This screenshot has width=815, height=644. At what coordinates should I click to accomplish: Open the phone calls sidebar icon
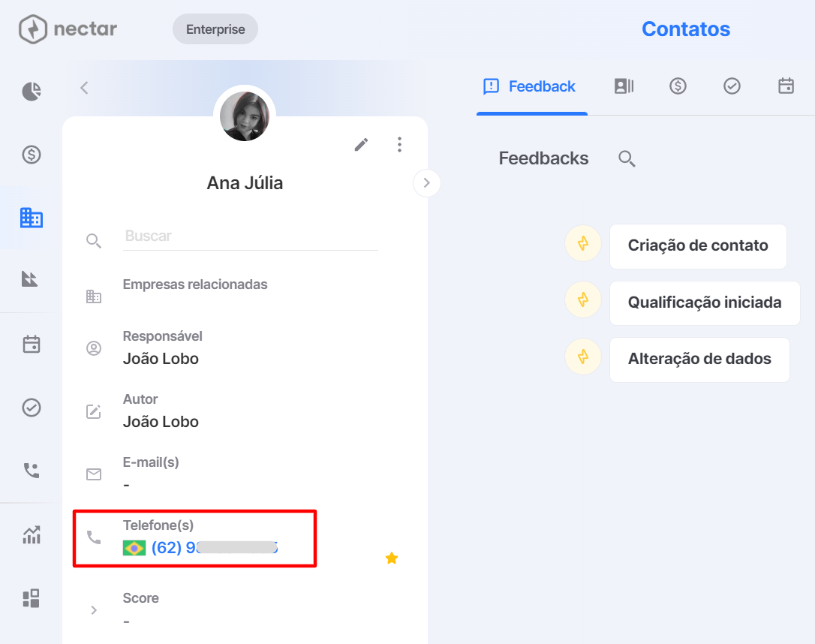tap(32, 471)
